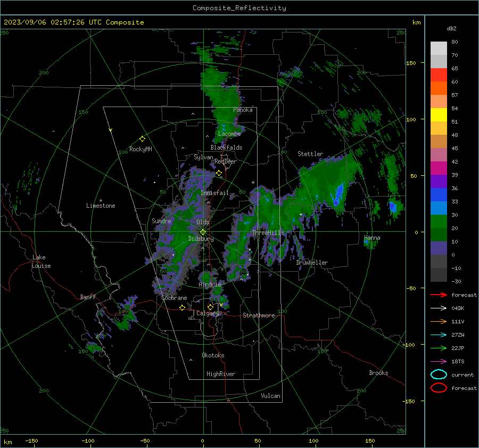
Task: Click the Vulcan map label
Action: coord(270,396)
